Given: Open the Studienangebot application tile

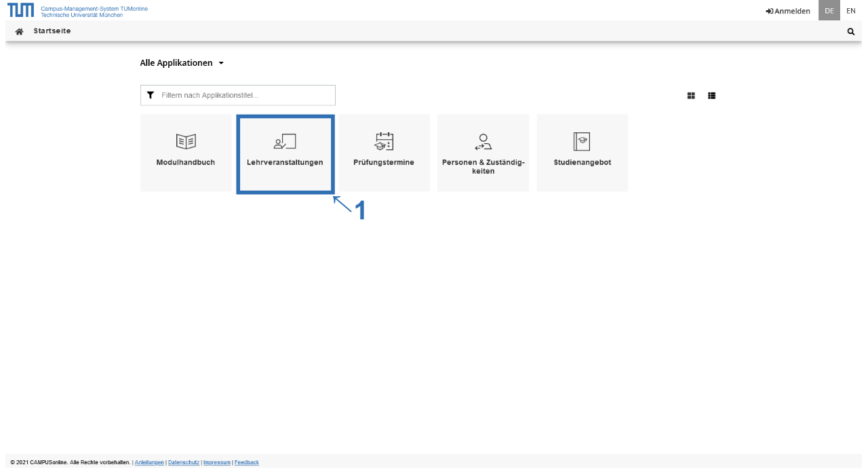Looking at the screenshot, I should pos(583,153).
